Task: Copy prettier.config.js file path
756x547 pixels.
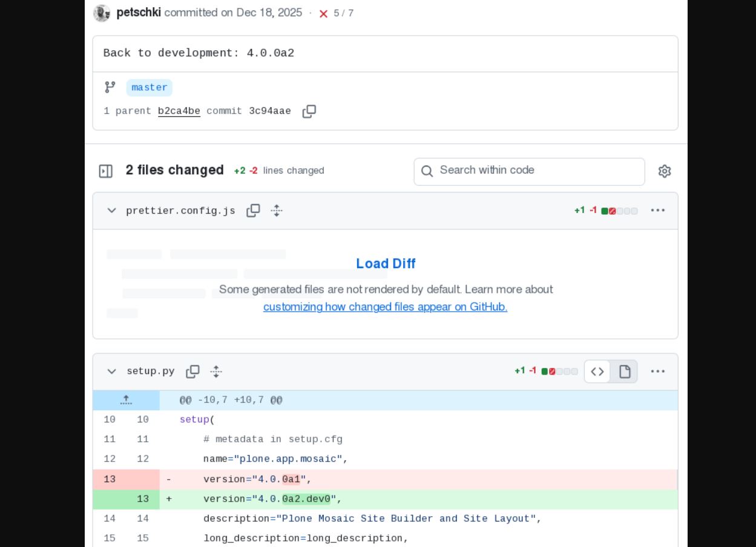Action: point(253,211)
